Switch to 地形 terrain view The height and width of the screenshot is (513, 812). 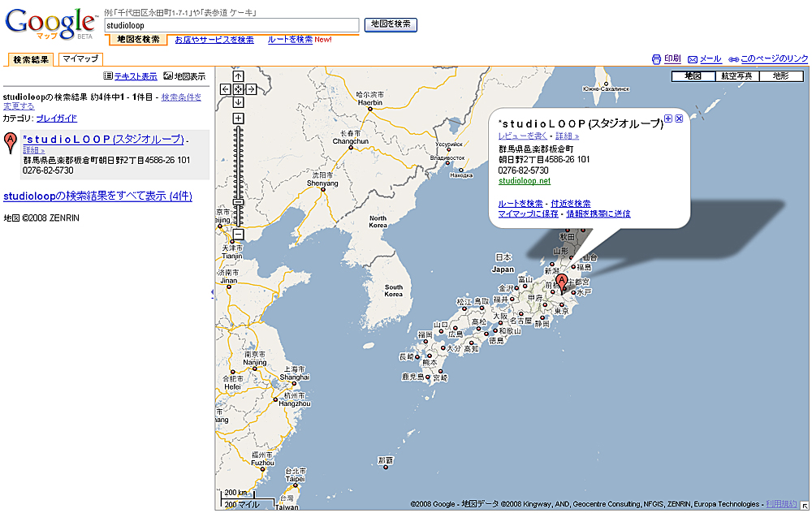click(x=781, y=76)
